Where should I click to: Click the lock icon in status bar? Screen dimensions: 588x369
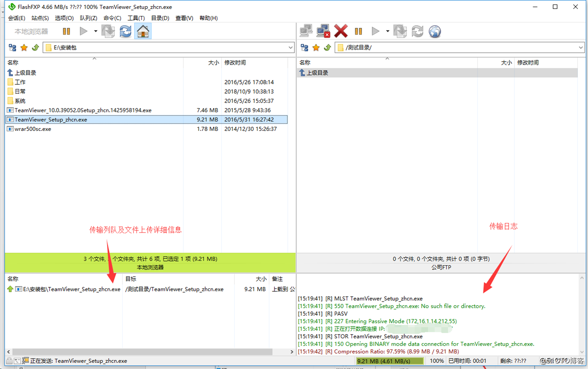click(x=9, y=361)
